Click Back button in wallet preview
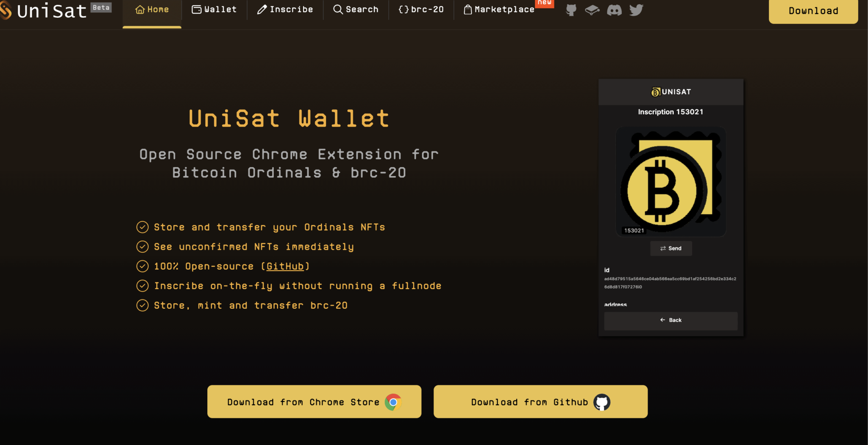This screenshot has width=868, height=445. [x=670, y=321]
